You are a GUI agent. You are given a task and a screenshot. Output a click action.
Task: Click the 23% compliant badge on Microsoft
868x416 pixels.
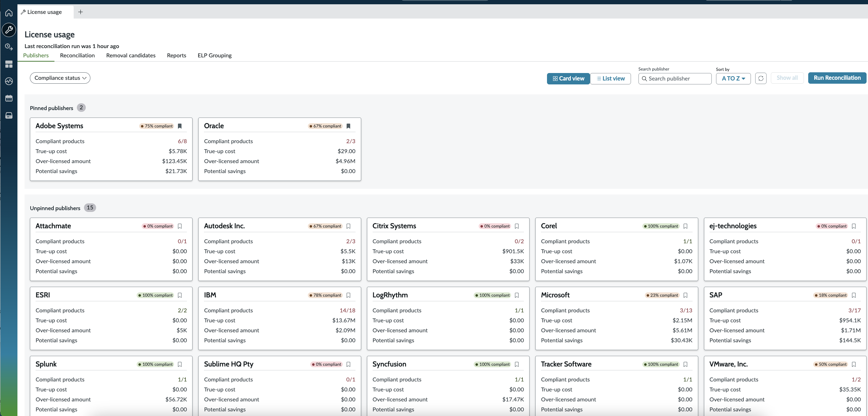point(662,295)
